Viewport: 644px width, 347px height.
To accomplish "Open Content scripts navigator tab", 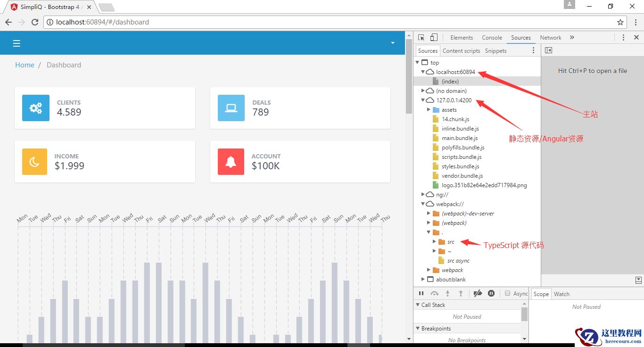I will pyautogui.click(x=461, y=51).
